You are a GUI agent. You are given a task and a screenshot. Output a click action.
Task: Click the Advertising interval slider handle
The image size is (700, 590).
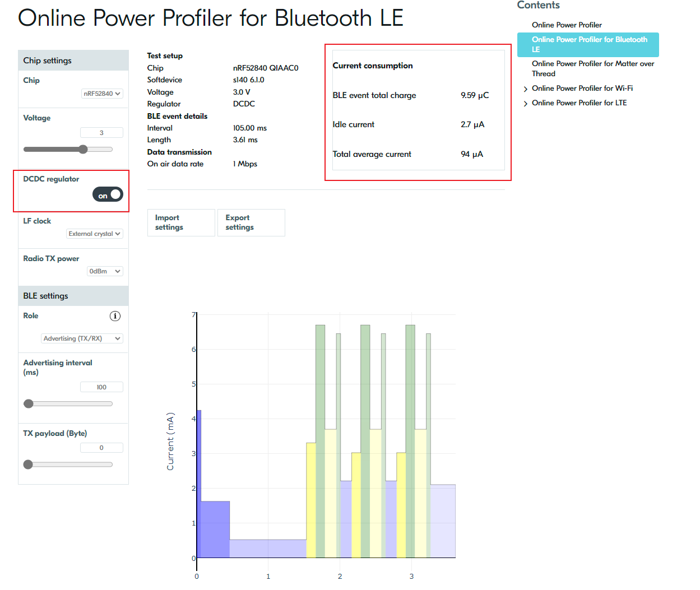click(29, 403)
